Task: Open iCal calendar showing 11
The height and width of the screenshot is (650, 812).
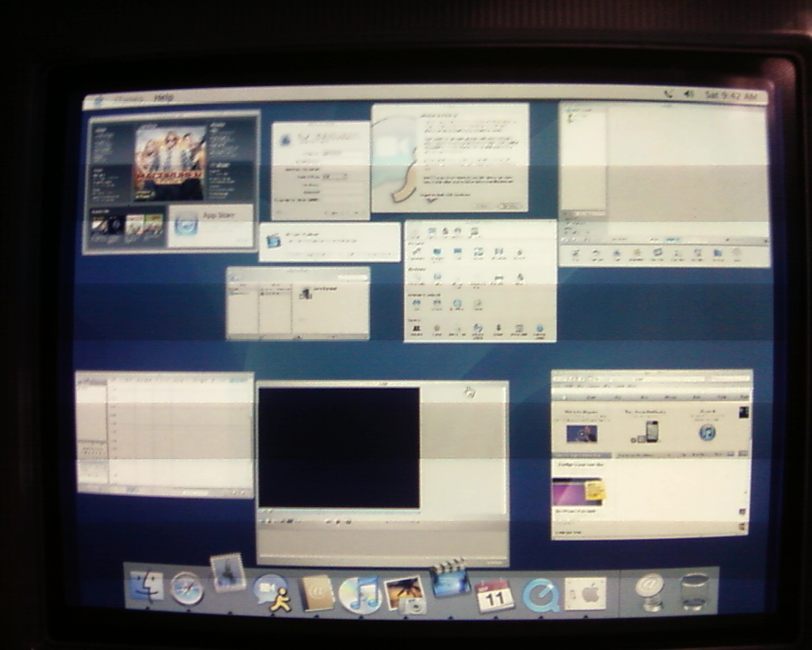Action: point(494,595)
